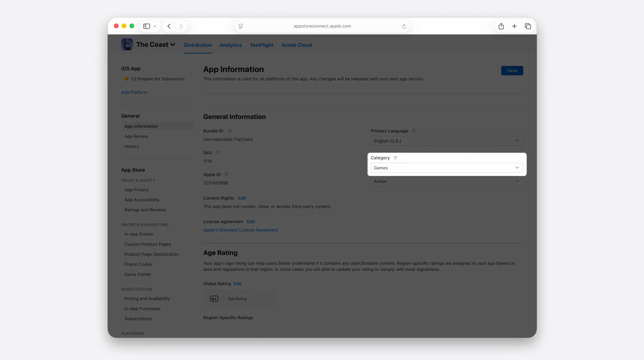Click the Safari sidebar toggle icon

coord(147,26)
